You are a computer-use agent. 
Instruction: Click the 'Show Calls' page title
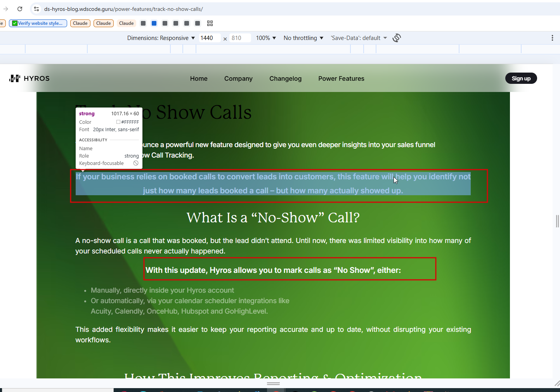pyautogui.click(x=204, y=113)
